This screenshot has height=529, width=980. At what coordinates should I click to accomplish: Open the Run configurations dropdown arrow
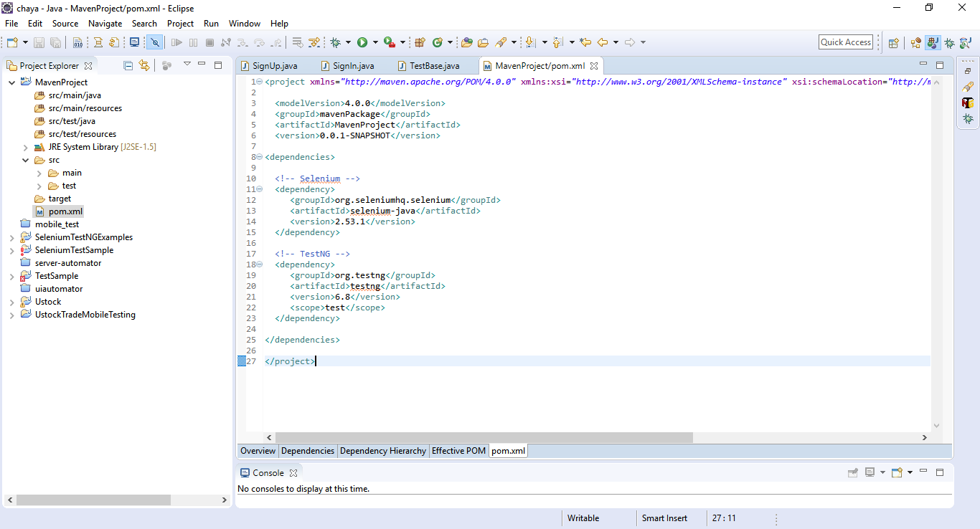(x=374, y=42)
